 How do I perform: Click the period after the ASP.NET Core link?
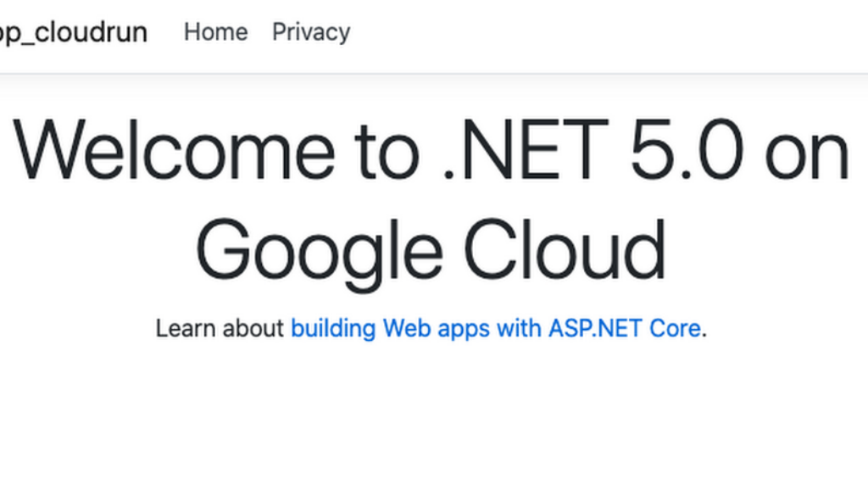coord(704,331)
